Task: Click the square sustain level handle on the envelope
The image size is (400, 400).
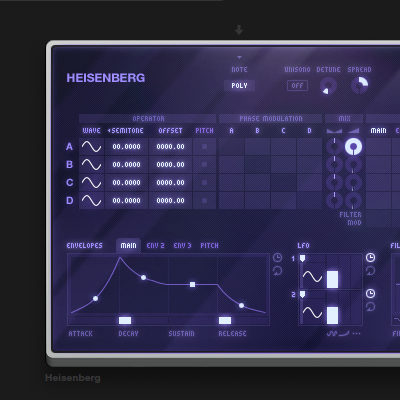Action: pos(192,284)
